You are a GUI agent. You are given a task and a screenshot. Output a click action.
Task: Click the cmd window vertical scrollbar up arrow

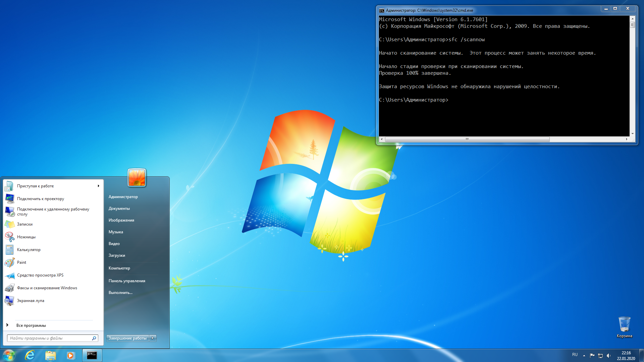click(x=632, y=19)
